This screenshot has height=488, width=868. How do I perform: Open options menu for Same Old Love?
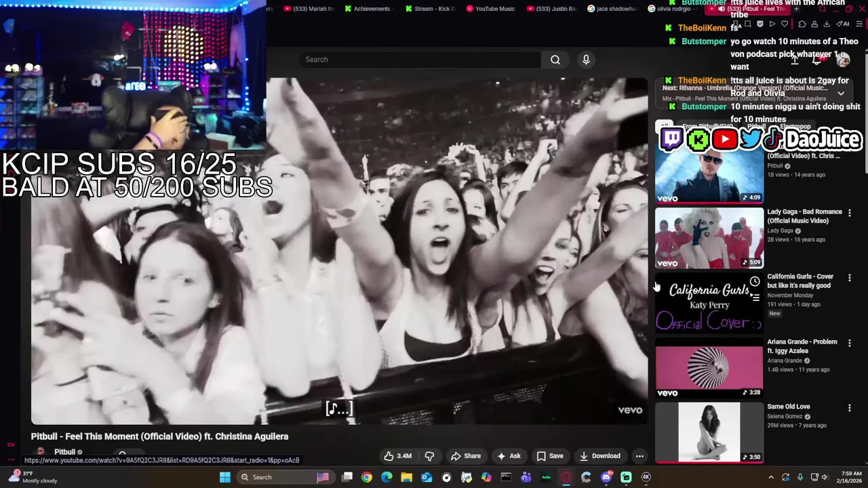[x=849, y=408]
